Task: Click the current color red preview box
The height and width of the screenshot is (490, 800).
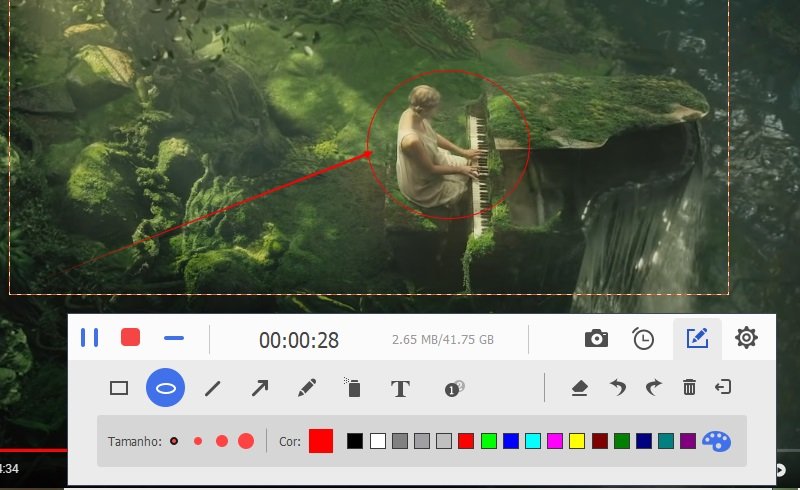Action: 321,441
